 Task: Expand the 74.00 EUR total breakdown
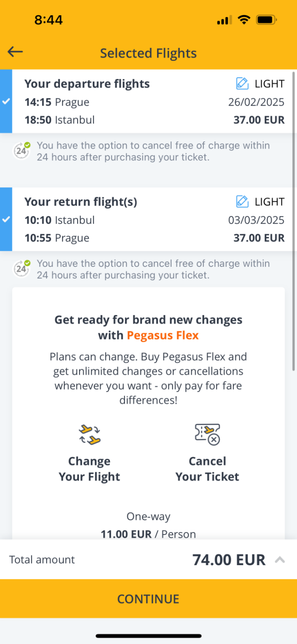coord(229,560)
